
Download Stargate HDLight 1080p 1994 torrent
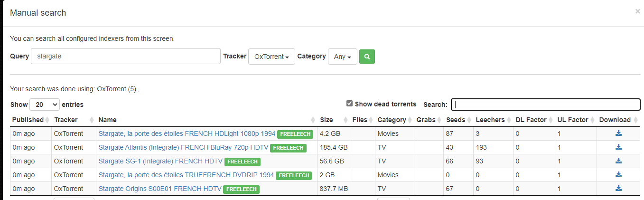618,133
